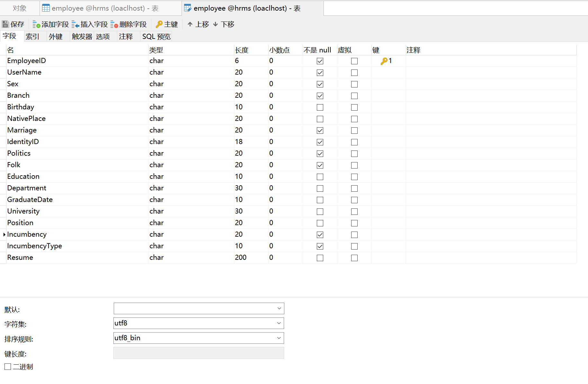Click the Type (类型) column header

coord(191,50)
